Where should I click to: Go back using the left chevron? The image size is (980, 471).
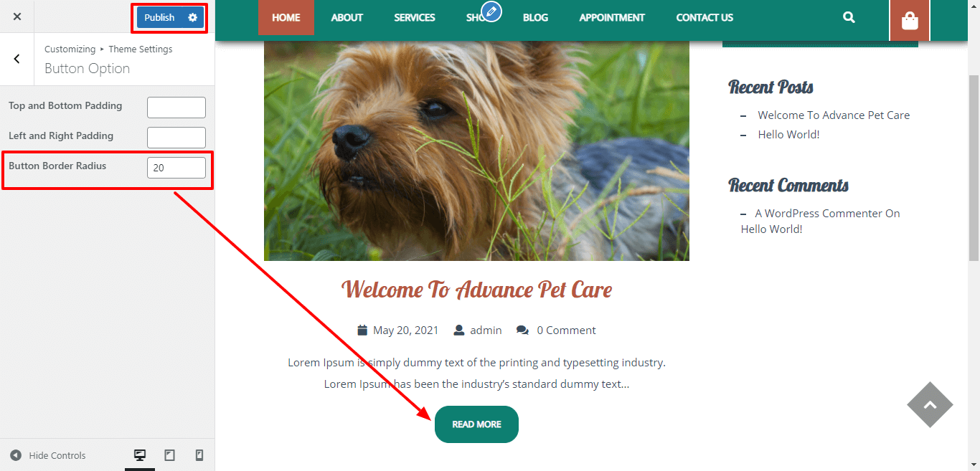[x=17, y=59]
